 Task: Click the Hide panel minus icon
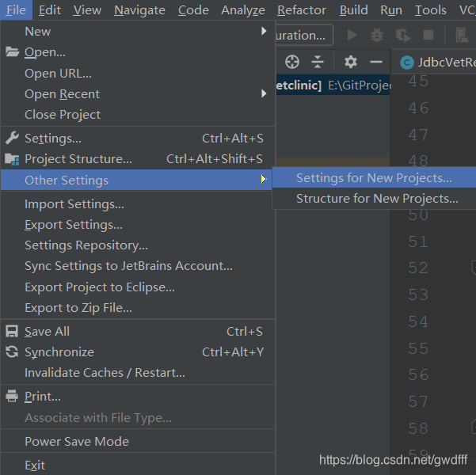click(376, 62)
